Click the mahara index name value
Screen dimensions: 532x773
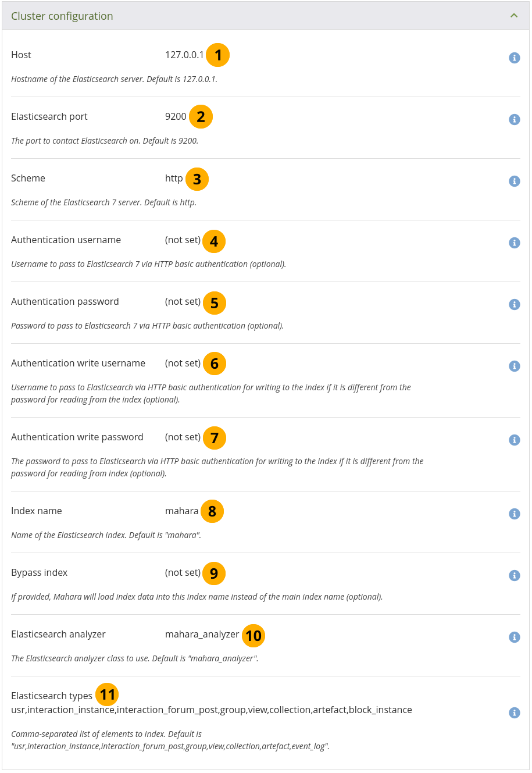pos(181,511)
